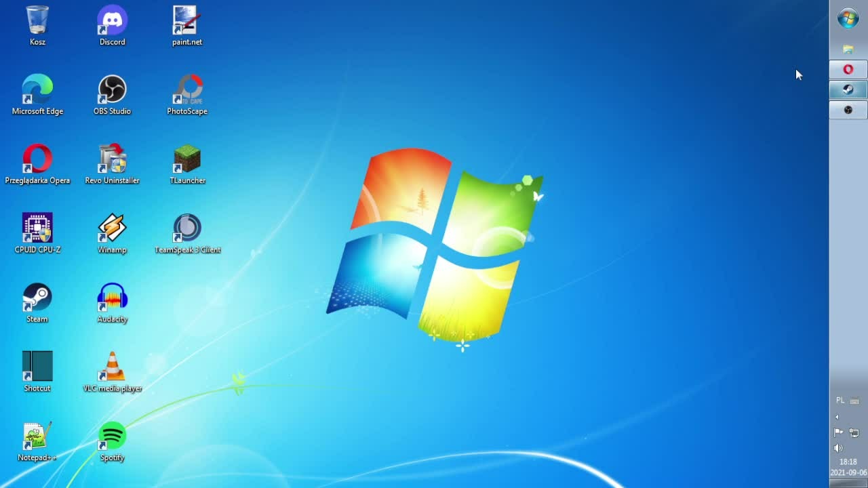Open the PL language input selector

tap(840, 401)
